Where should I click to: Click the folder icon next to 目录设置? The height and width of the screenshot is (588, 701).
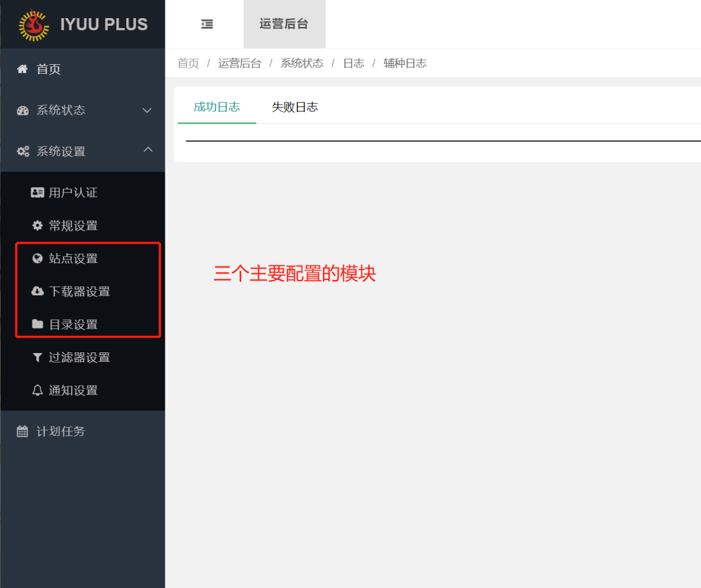coord(37,324)
